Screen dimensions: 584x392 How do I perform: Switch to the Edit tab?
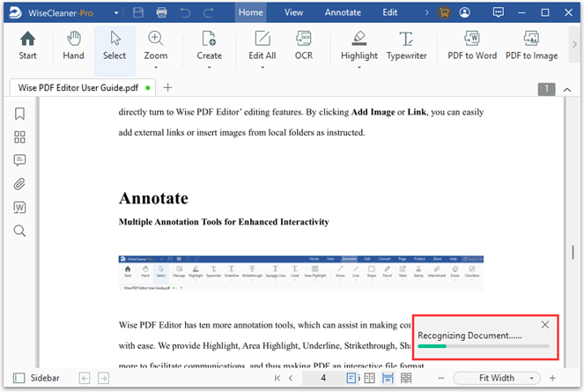(389, 12)
